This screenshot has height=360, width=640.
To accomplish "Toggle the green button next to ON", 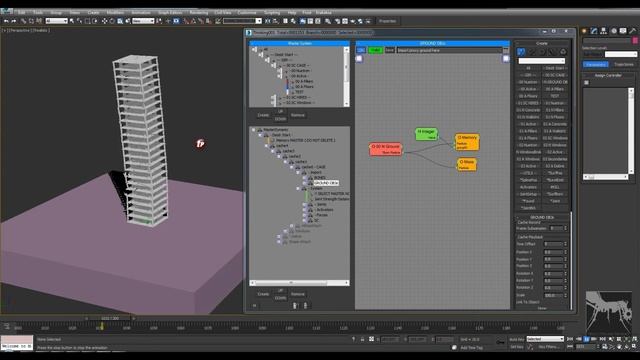I will [x=375, y=50].
